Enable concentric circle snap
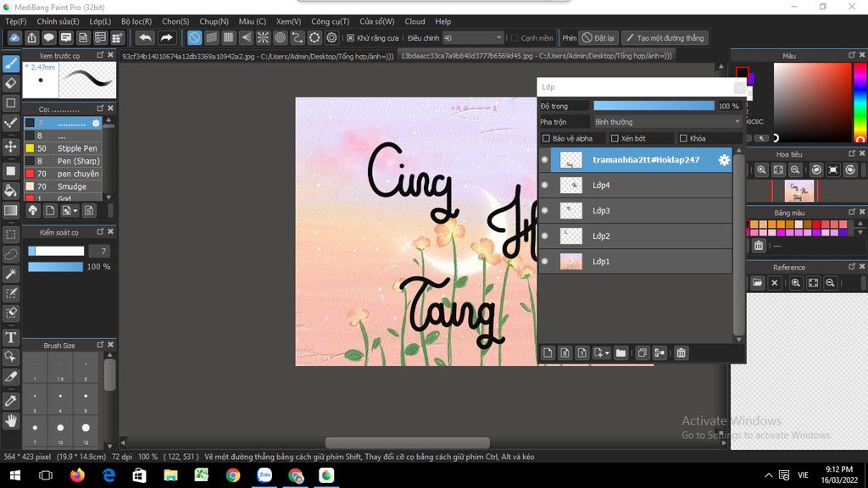This screenshot has width=868, height=488. tap(280, 37)
